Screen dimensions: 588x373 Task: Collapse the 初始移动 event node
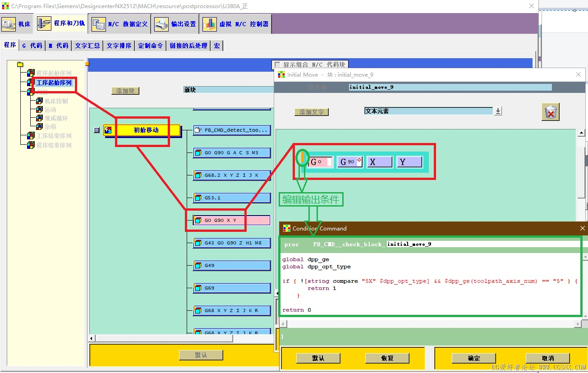(96, 130)
